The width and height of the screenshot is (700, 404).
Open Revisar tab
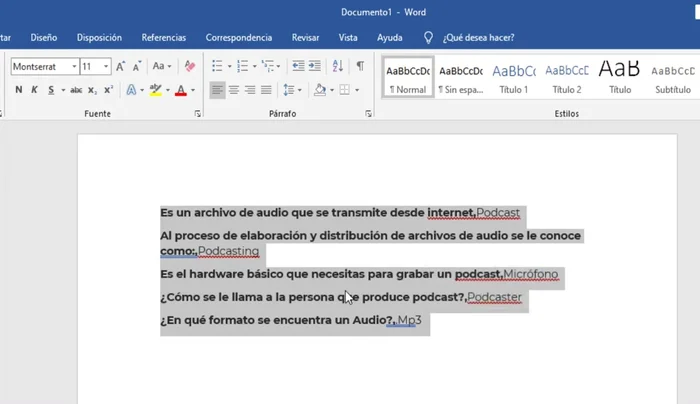pyautogui.click(x=305, y=38)
